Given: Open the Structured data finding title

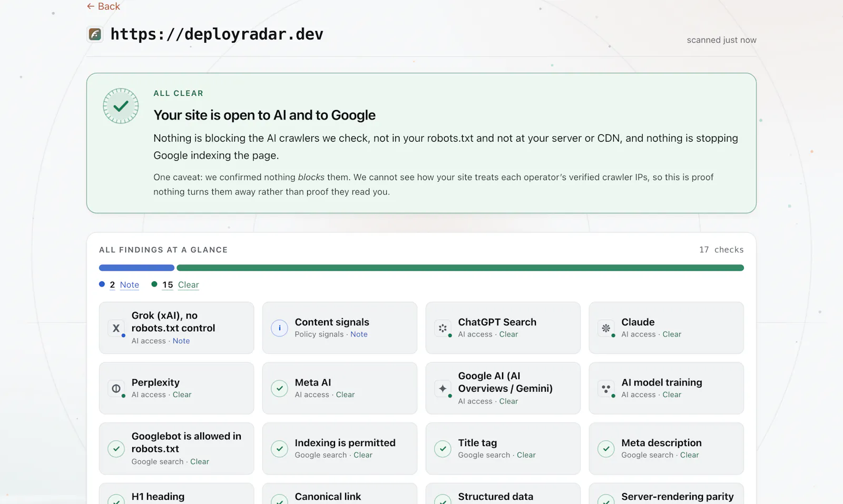Looking at the screenshot, I should 496,497.
